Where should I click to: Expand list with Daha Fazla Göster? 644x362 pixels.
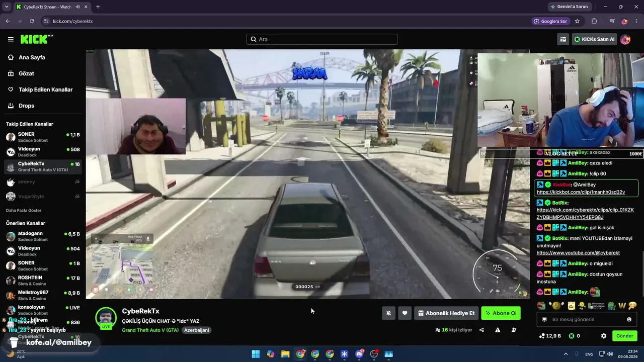click(24, 210)
